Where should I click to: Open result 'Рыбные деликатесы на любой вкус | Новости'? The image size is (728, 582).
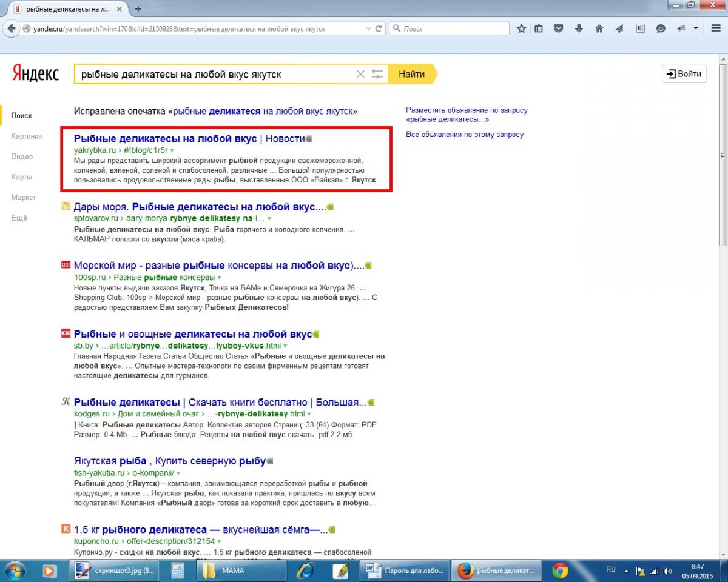point(189,138)
